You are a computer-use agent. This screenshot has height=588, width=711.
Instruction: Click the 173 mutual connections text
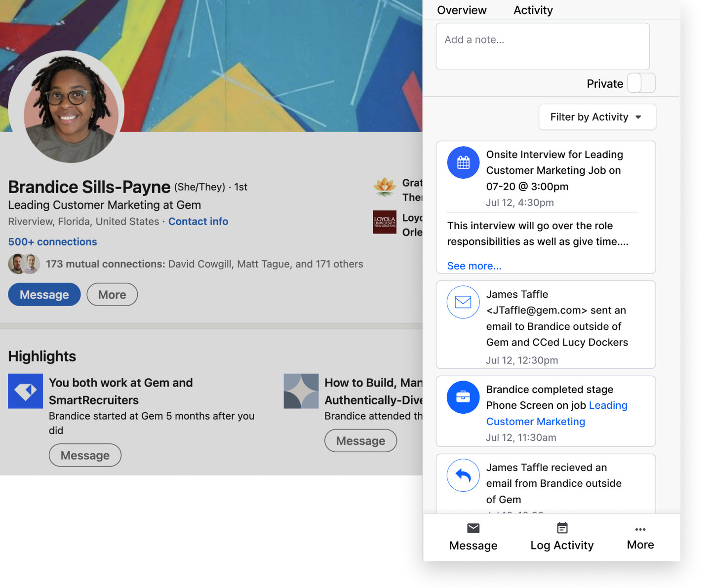click(x=105, y=264)
